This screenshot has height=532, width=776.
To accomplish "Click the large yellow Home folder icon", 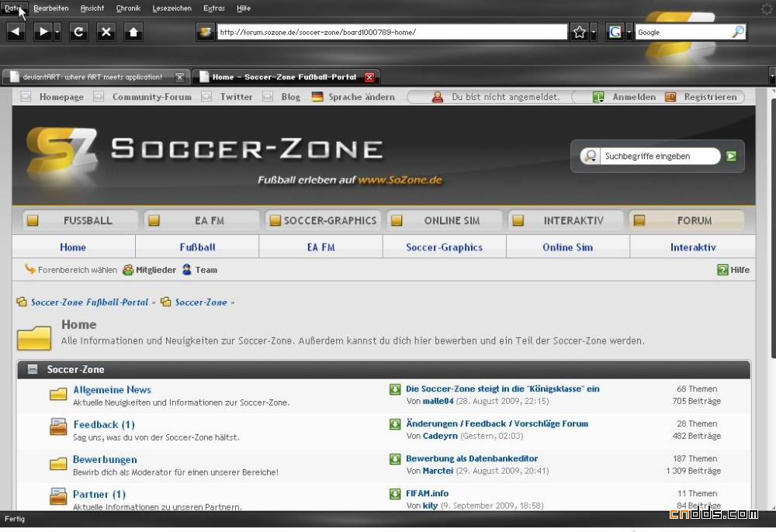I will click(34, 338).
